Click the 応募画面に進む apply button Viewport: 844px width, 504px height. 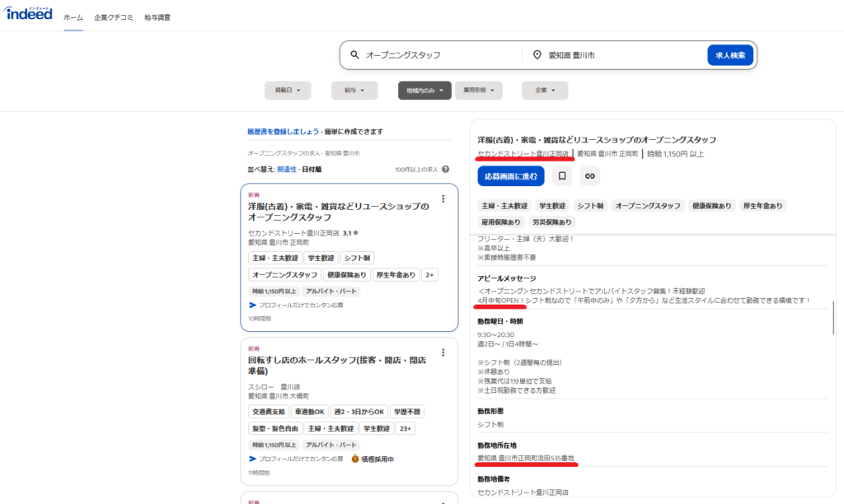pos(510,175)
